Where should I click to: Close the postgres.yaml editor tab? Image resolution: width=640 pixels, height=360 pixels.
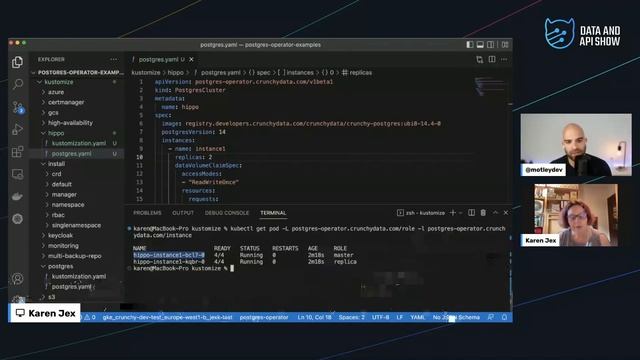pos(191,60)
